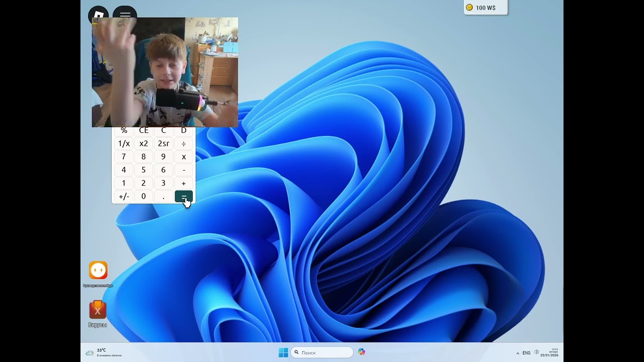Open the Copilot icon on the taskbar

tap(361, 352)
